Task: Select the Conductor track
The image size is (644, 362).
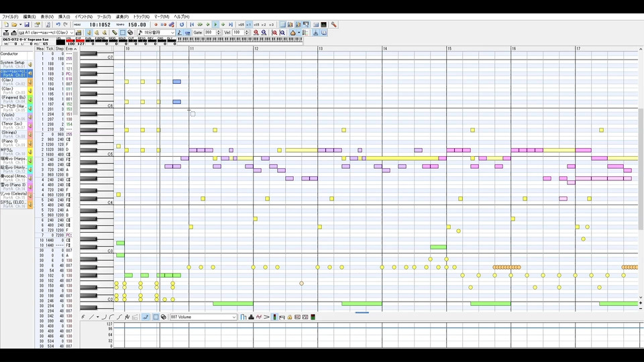Action: pyautogui.click(x=16, y=56)
